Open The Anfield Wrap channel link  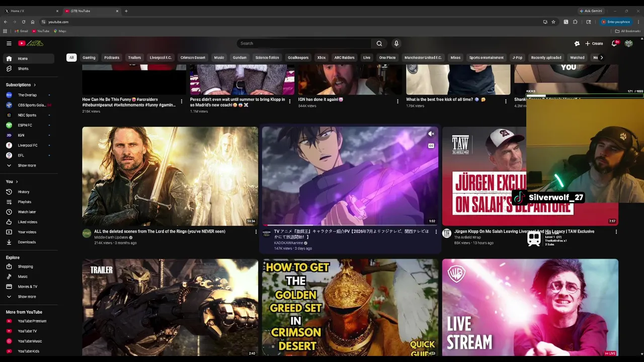[467, 237]
